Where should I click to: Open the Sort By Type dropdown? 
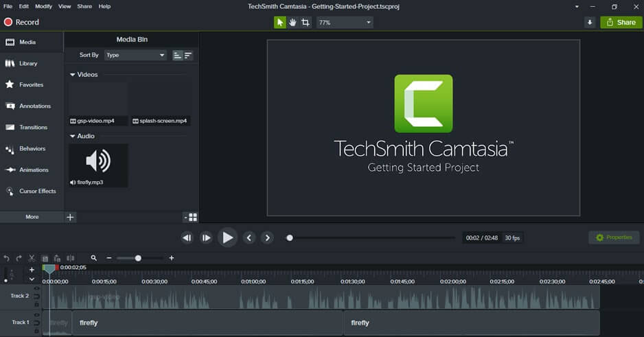[135, 55]
